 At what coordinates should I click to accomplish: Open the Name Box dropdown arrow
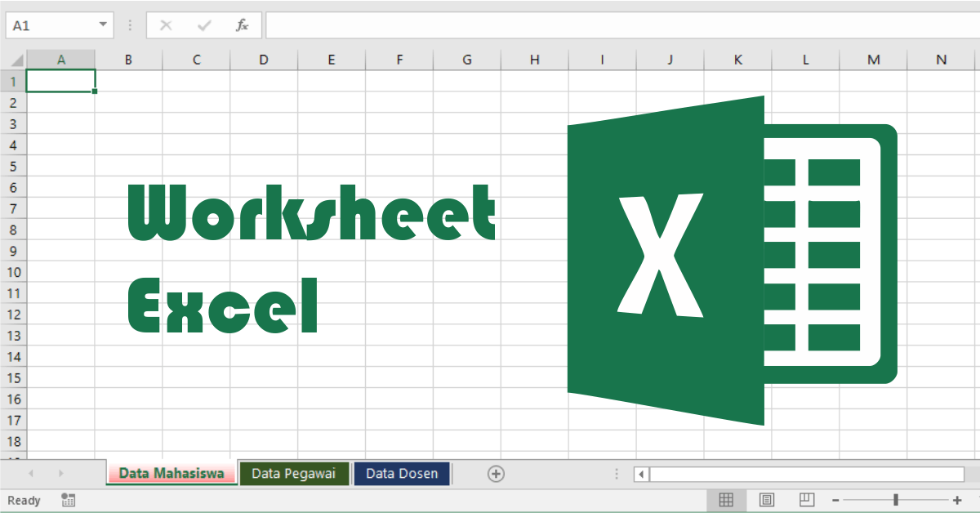click(103, 25)
